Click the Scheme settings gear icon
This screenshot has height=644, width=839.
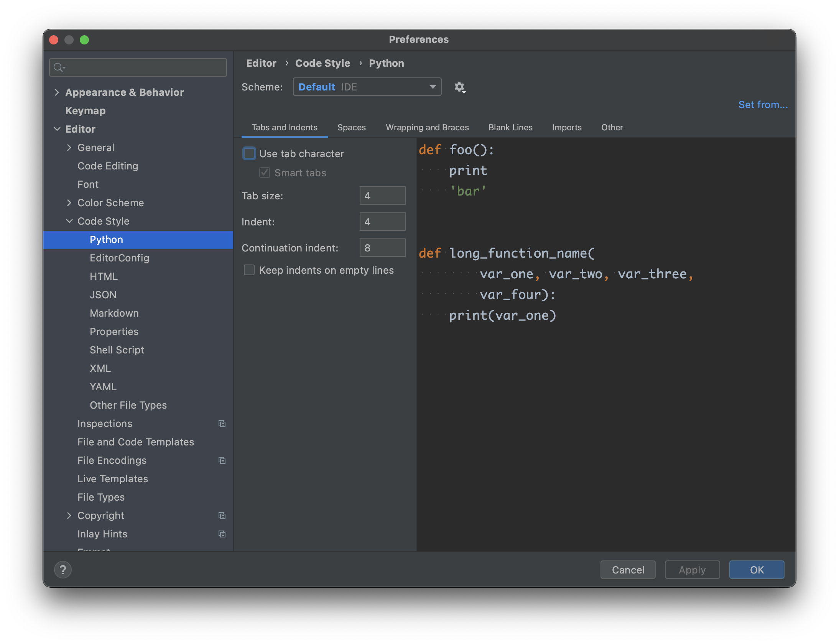pyautogui.click(x=460, y=87)
